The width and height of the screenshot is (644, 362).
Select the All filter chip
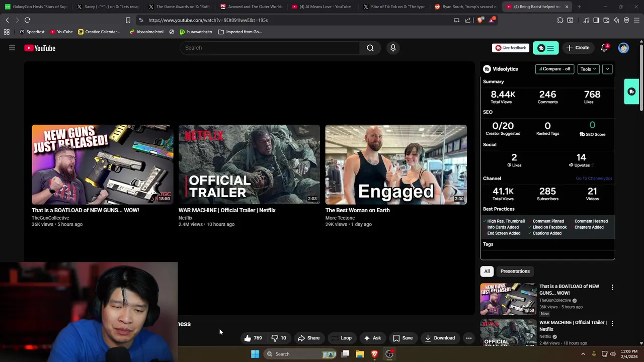click(487, 271)
